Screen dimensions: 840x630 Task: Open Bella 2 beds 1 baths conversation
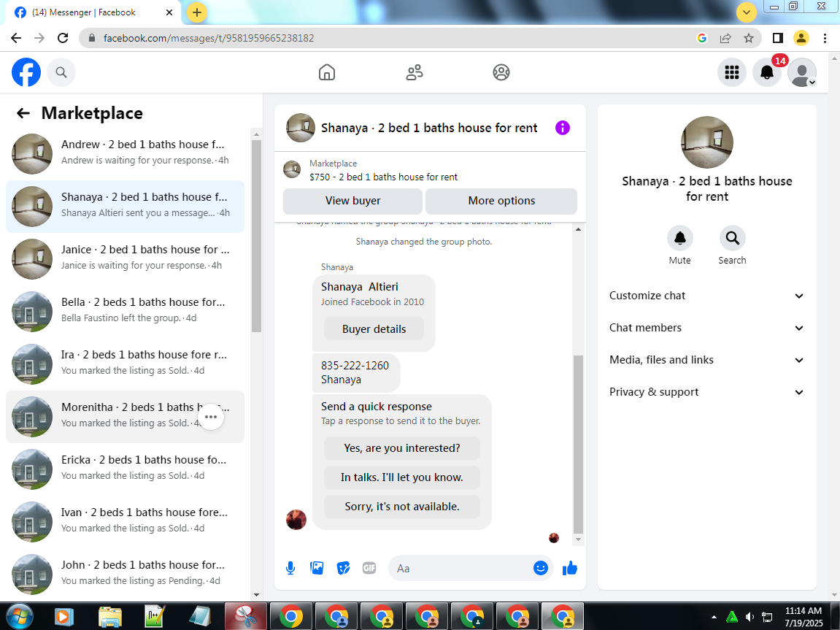[x=125, y=311]
